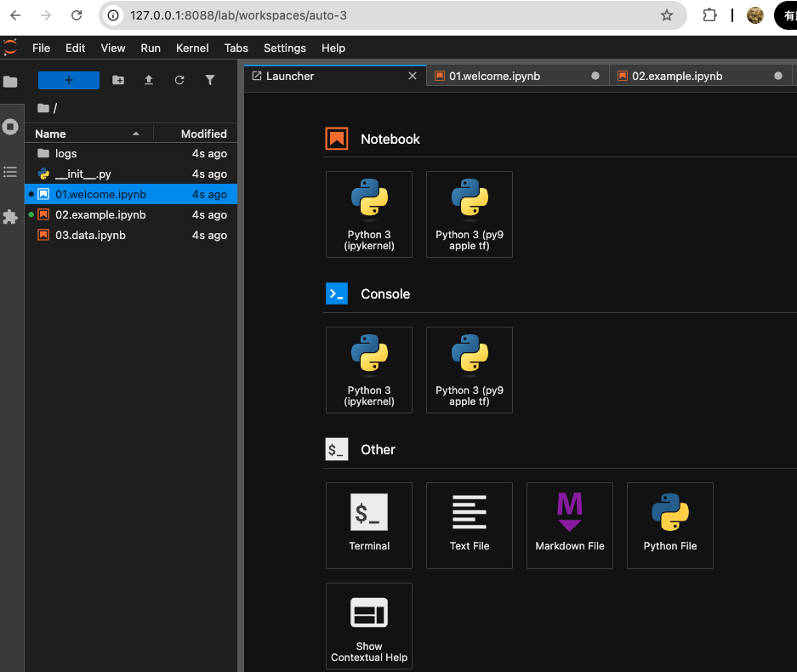Image resolution: width=797 pixels, height=672 pixels.
Task: Sort files by Name column header
Action: pos(89,134)
